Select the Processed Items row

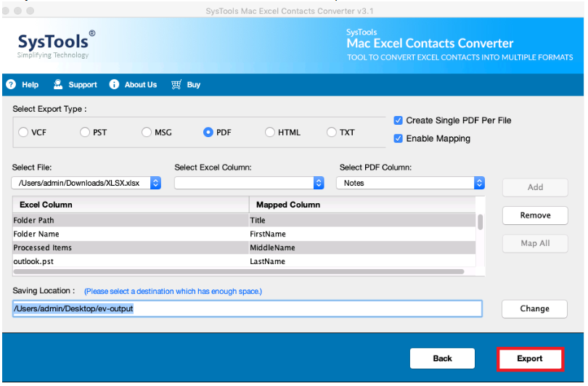pyautogui.click(x=244, y=248)
